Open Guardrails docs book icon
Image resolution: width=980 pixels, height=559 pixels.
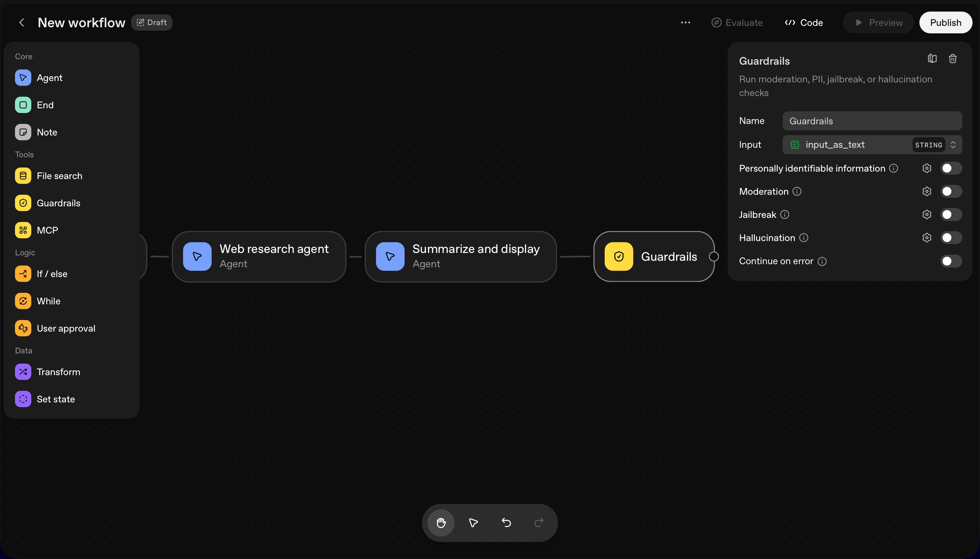(x=932, y=59)
